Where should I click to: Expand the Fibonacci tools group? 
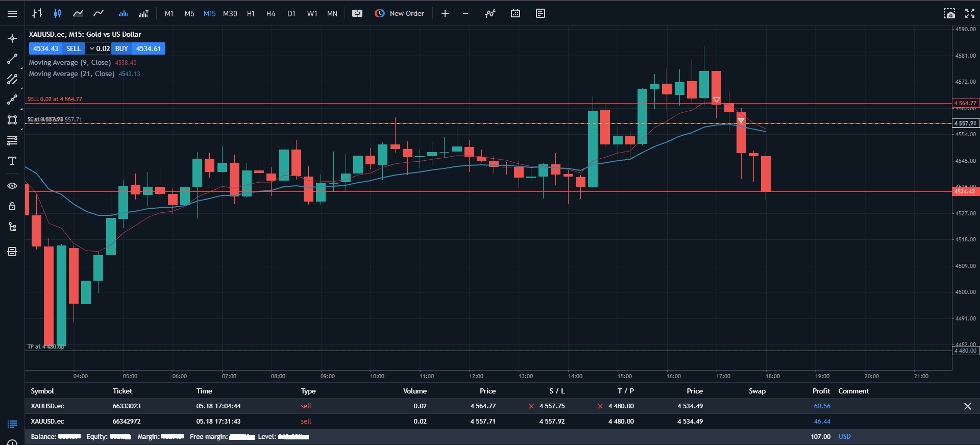pos(12,140)
